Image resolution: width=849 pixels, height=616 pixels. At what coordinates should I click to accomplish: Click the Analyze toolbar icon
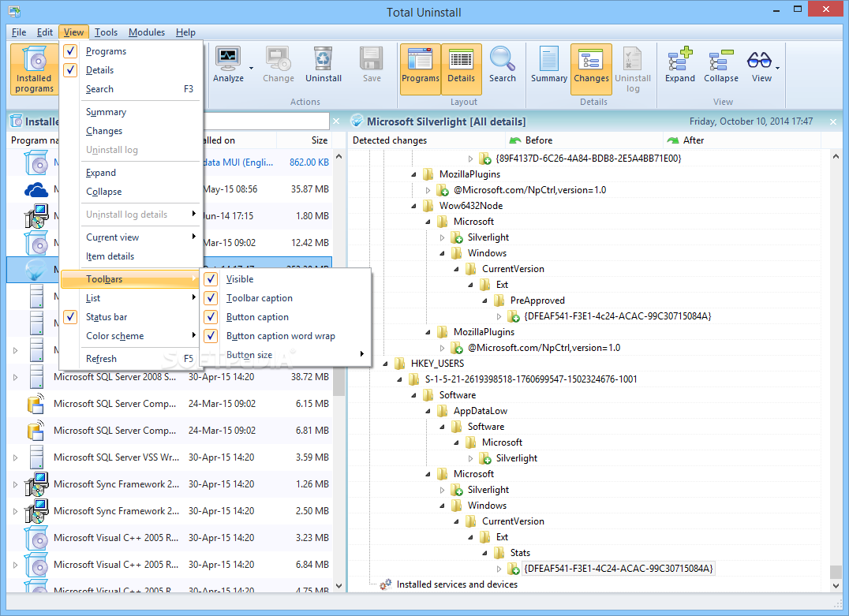pos(228,58)
